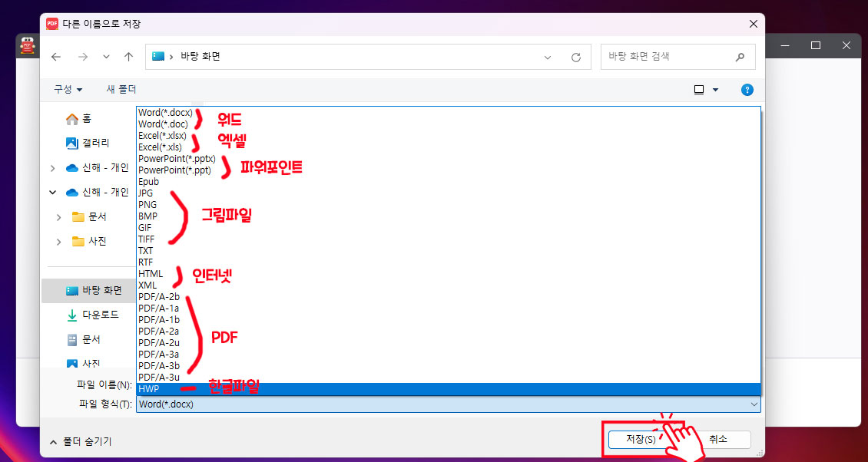
Task: Select XML in the format list
Action: 449,285
